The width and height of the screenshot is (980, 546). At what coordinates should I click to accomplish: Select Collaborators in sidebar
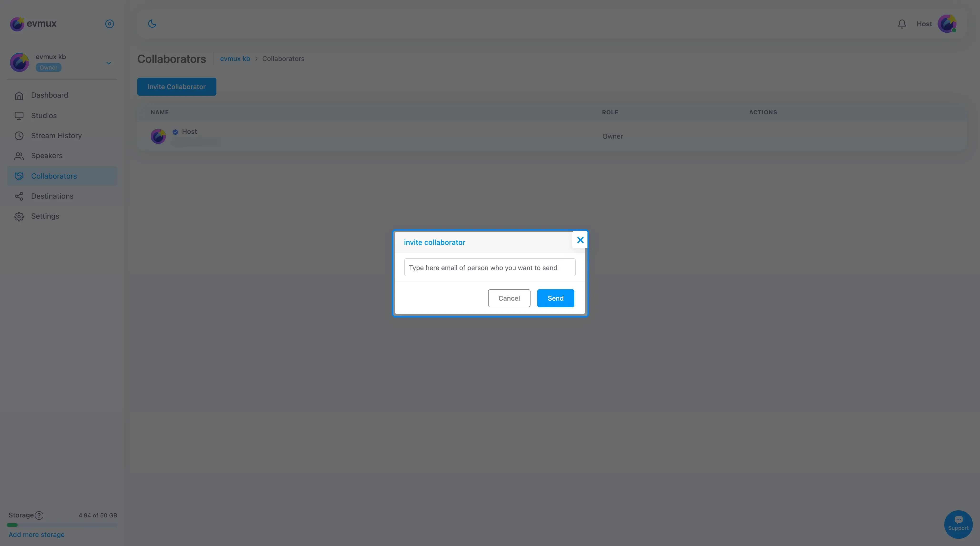62,176
